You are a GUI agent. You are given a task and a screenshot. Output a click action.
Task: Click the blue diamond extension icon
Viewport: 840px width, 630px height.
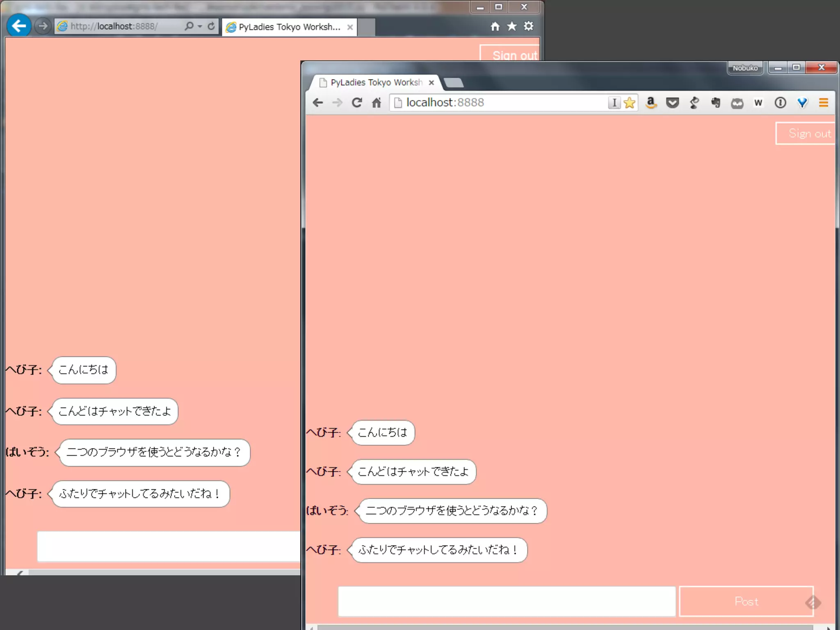click(802, 103)
